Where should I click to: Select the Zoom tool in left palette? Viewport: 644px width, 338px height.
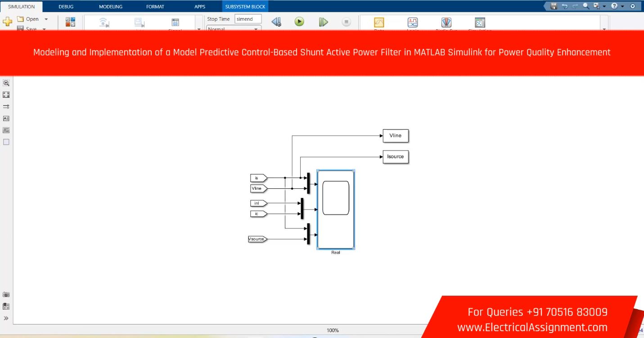pos(6,83)
